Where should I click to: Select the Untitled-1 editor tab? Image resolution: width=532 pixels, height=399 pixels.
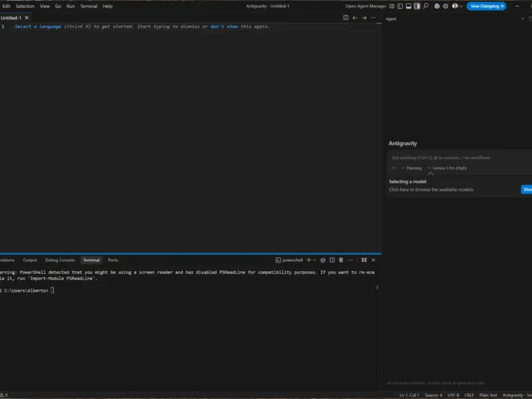11,18
